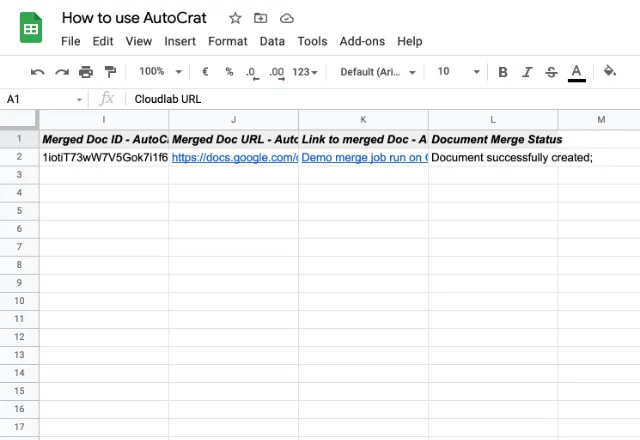640x440 pixels.
Task: Star the document How to use AutoCrat
Action: (x=235, y=18)
